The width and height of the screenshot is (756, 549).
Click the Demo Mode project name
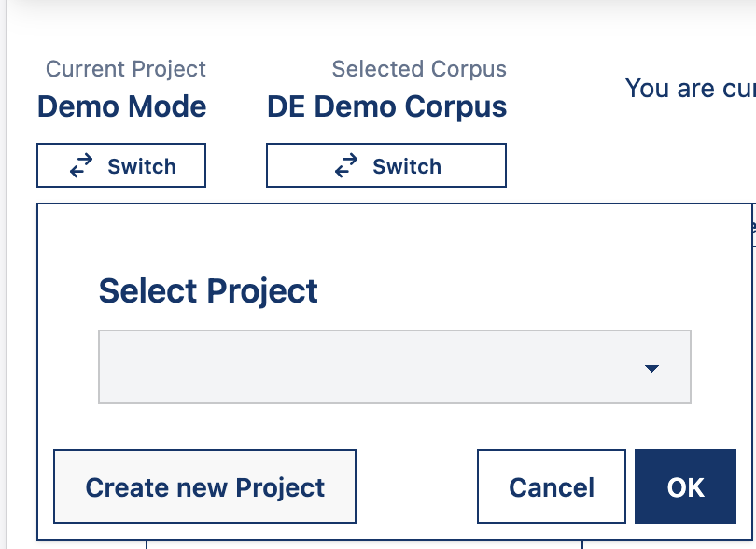click(121, 106)
